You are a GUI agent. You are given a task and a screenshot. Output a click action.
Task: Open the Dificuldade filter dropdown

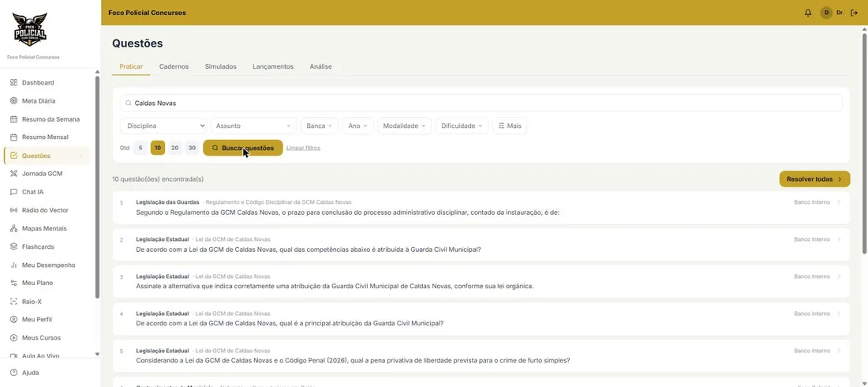[462, 126]
